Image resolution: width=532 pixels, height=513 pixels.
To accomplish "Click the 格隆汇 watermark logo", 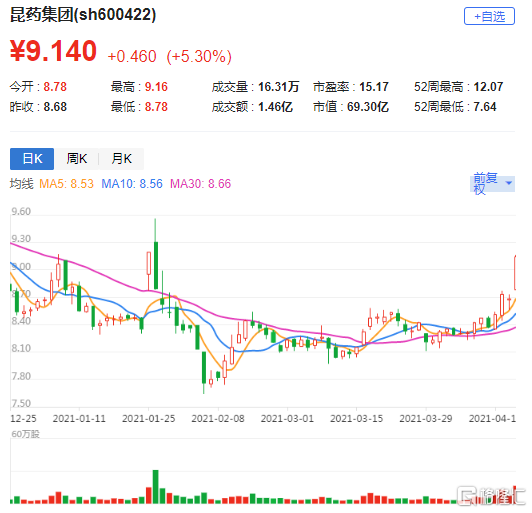I will (491, 496).
